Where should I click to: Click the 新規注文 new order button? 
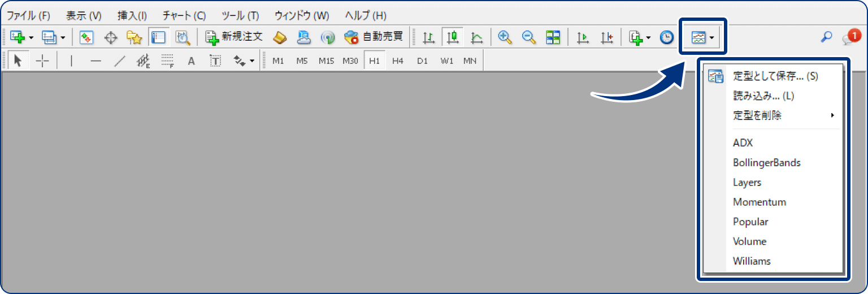pos(234,37)
